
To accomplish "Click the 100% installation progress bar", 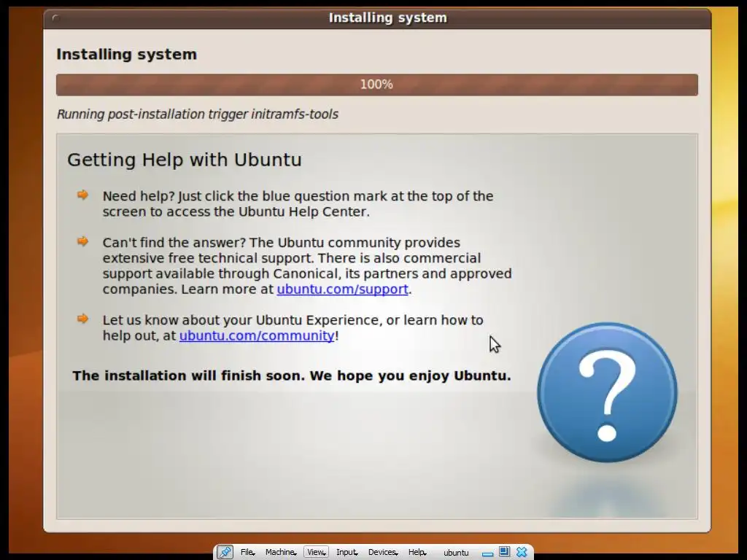I will (377, 85).
